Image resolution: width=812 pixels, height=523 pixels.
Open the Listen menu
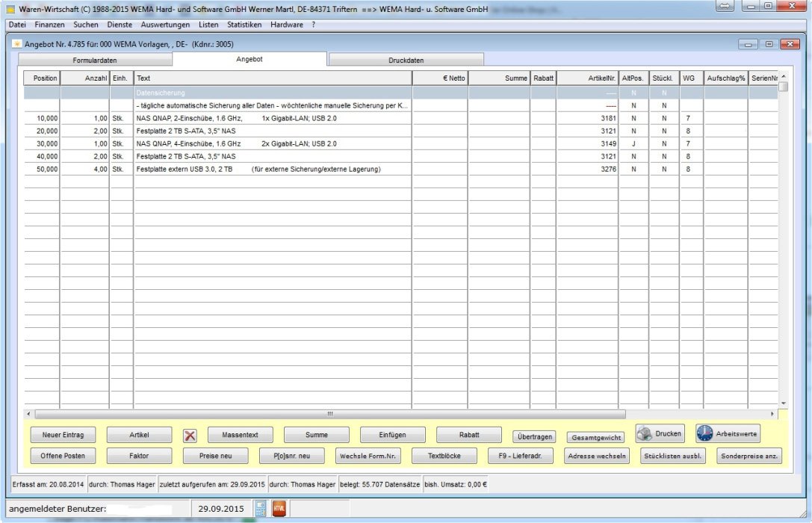point(208,25)
